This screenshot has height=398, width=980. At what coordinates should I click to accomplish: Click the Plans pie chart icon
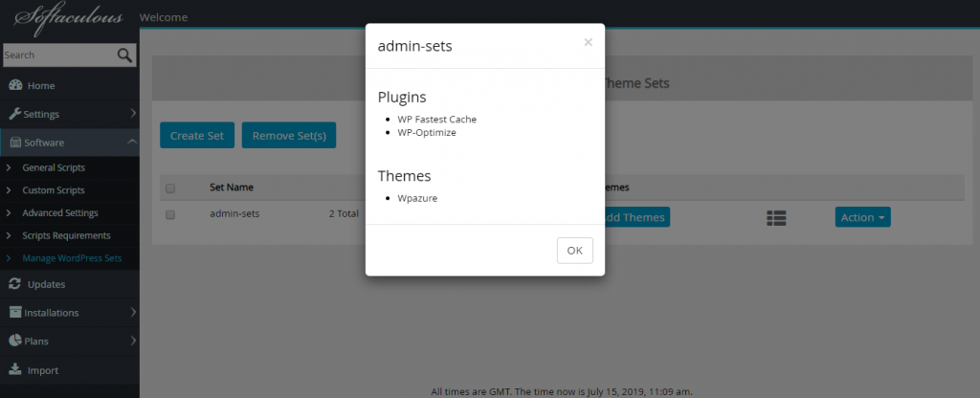pos(15,342)
